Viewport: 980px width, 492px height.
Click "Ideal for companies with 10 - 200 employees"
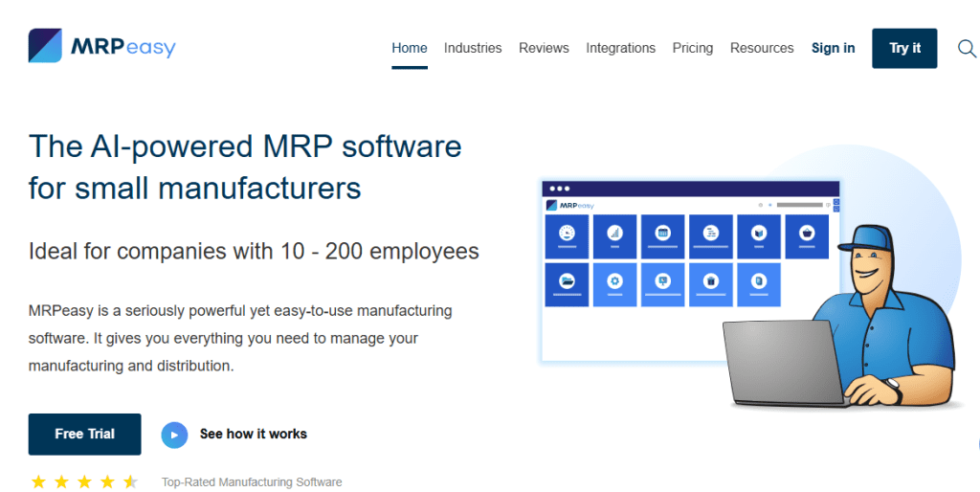254,252
